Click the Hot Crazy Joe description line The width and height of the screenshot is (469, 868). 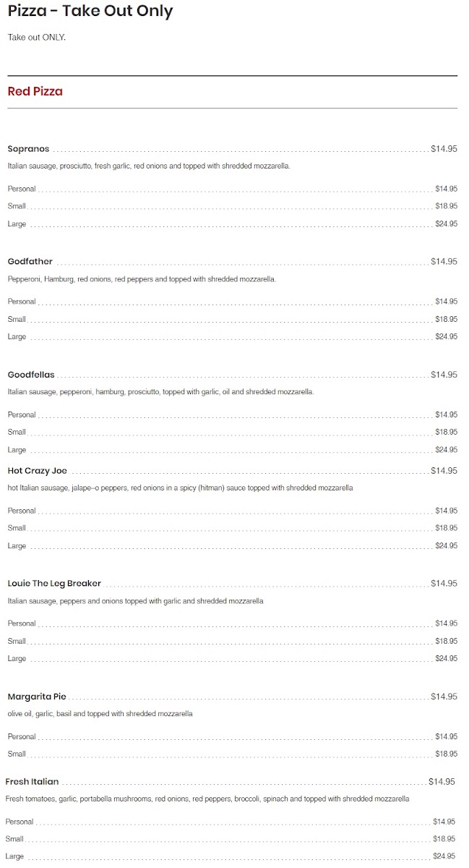coord(180,488)
